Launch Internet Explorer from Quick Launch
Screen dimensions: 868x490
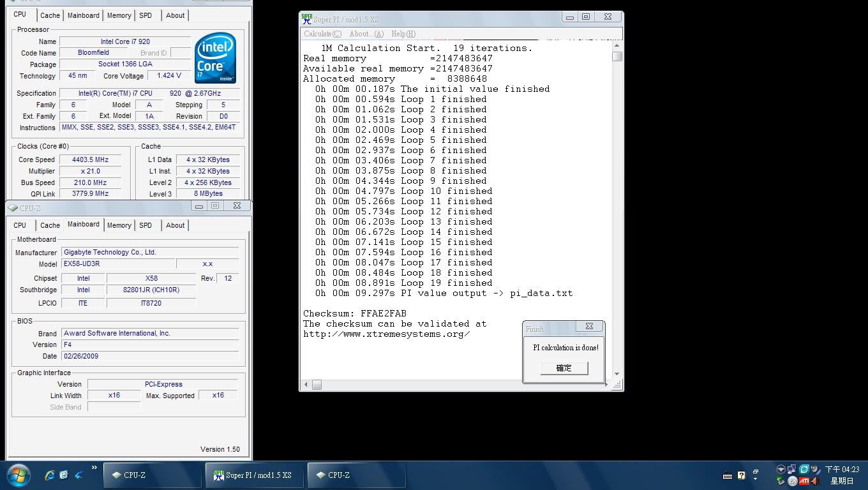[x=50, y=475]
